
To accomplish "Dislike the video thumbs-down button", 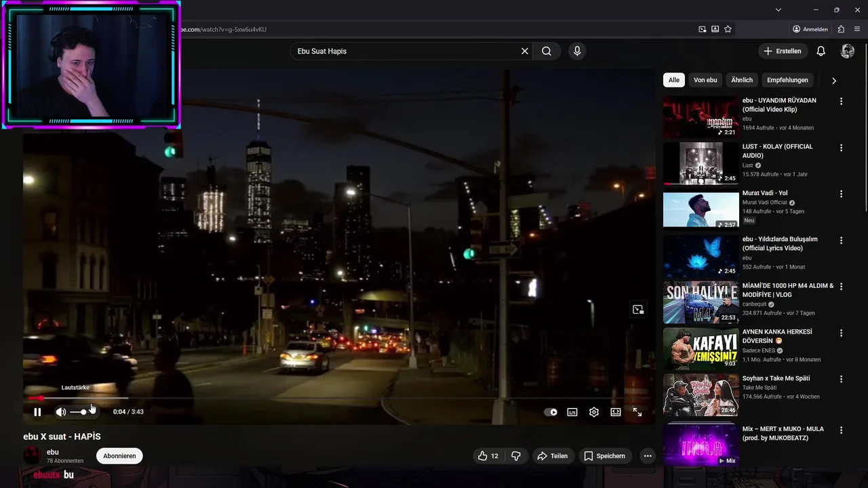I will pyautogui.click(x=516, y=456).
